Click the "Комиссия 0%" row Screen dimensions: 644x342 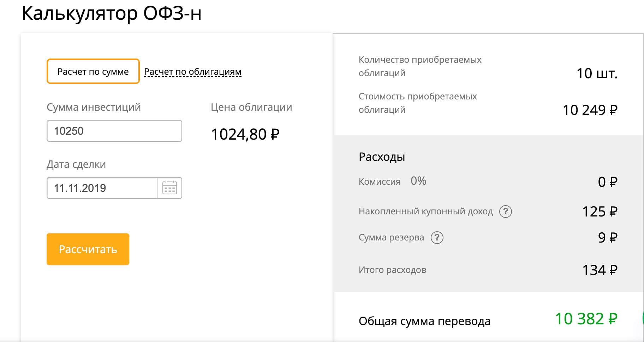pos(392,181)
